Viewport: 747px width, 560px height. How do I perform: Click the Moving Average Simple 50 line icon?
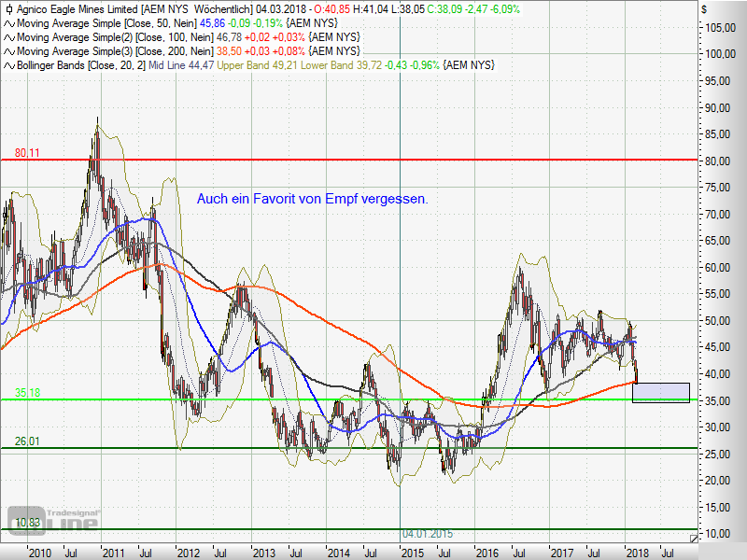(x=8, y=22)
